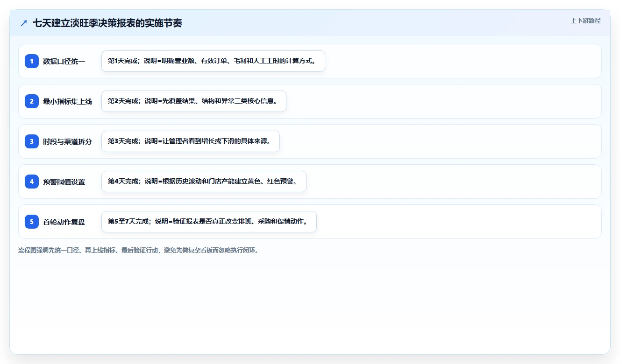This screenshot has height=364, width=620.
Task: Click the 第1天完成 description box
Action: (x=213, y=61)
